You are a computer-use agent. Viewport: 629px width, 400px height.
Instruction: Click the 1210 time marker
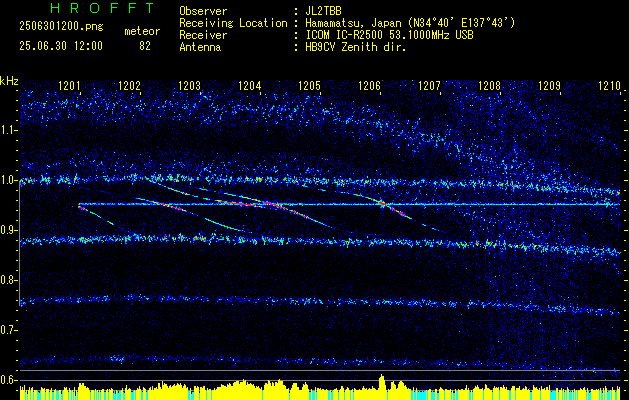[609, 85]
